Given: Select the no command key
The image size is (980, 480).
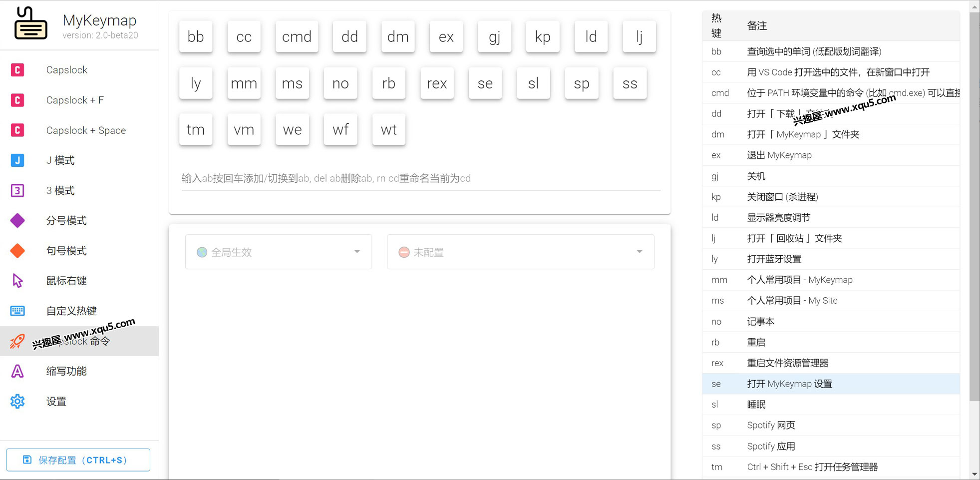Looking at the screenshot, I should (340, 83).
